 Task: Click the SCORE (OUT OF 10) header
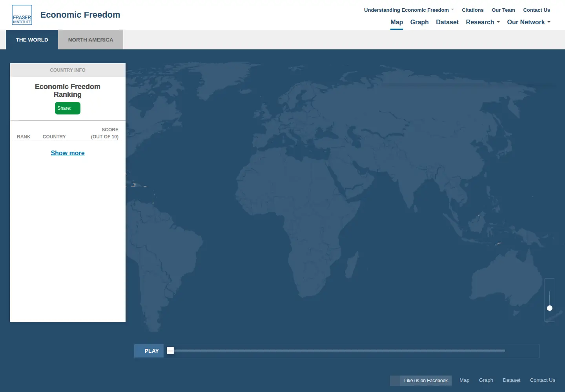105,133
